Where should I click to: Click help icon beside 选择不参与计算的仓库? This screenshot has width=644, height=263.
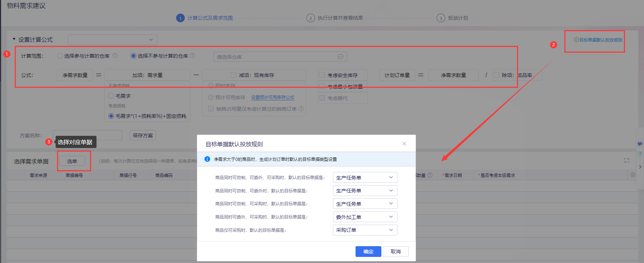click(x=192, y=56)
